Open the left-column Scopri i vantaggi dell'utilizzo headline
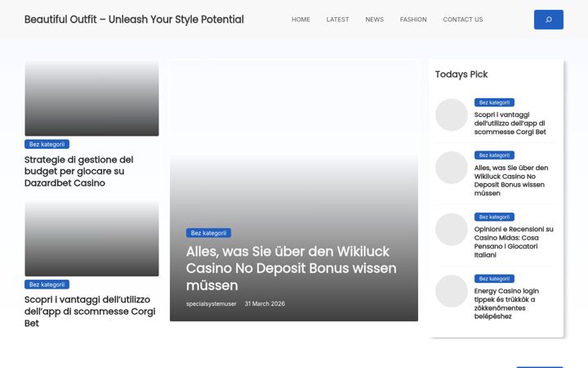The width and height of the screenshot is (588, 368). (x=90, y=312)
